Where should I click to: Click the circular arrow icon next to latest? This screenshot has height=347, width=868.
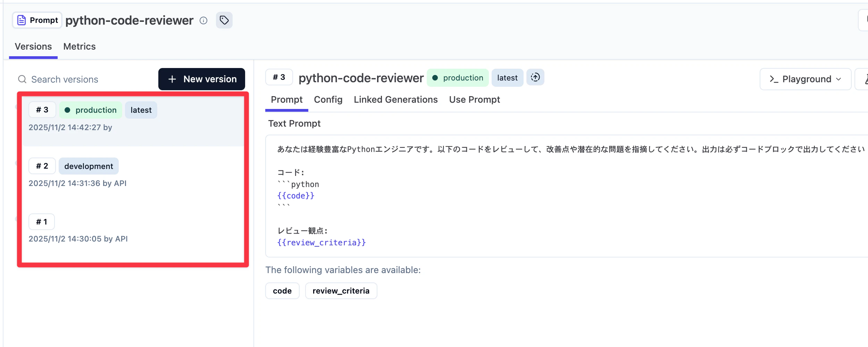click(535, 77)
